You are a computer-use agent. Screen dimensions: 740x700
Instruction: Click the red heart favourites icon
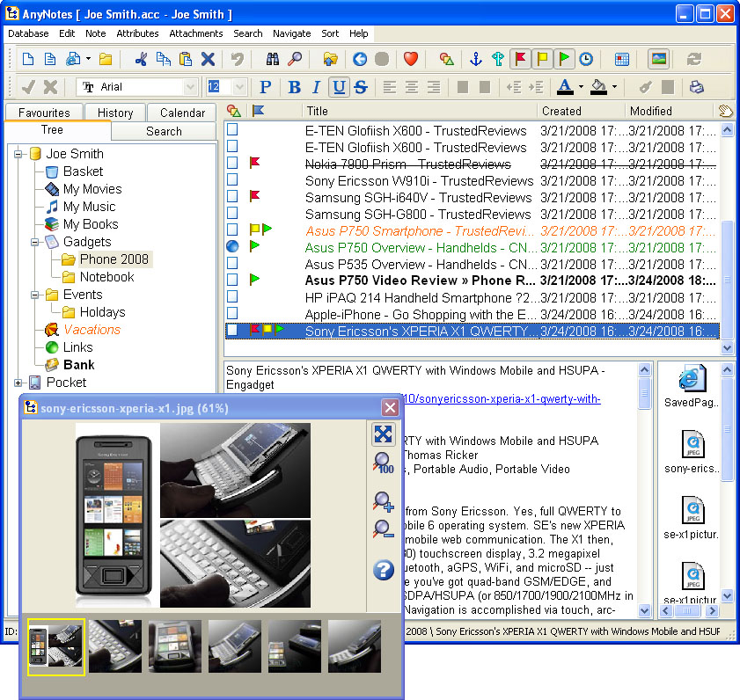coord(410,59)
